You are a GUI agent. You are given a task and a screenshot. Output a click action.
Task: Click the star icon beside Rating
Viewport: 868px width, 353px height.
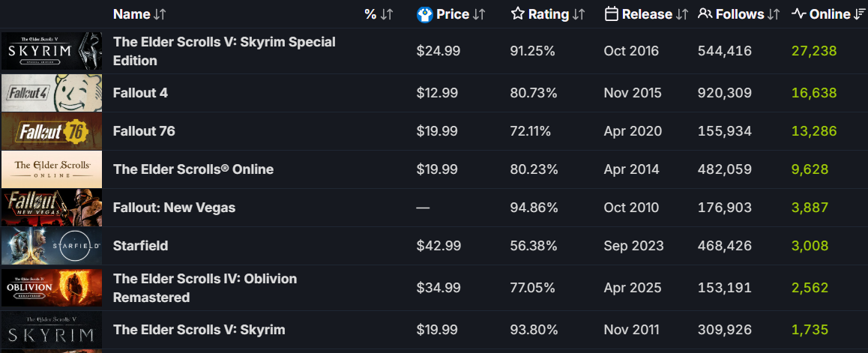[x=517, y=14]
